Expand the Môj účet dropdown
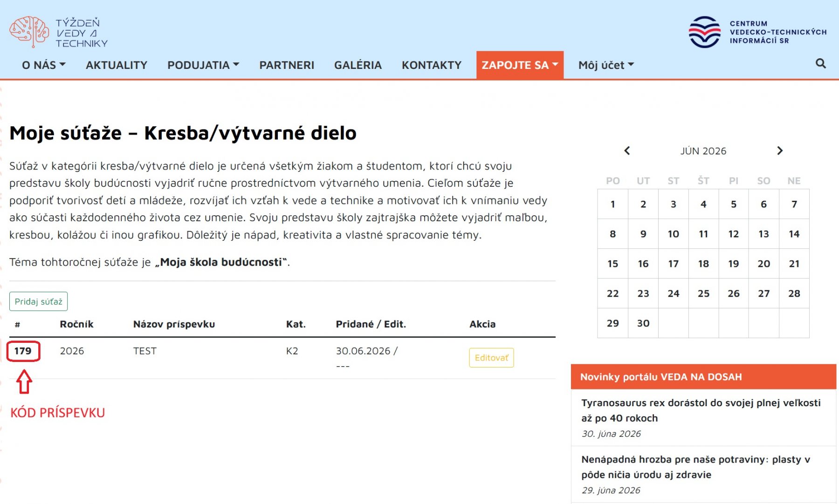Viewport: 839px width, 504px height. (x=606, y=65)
